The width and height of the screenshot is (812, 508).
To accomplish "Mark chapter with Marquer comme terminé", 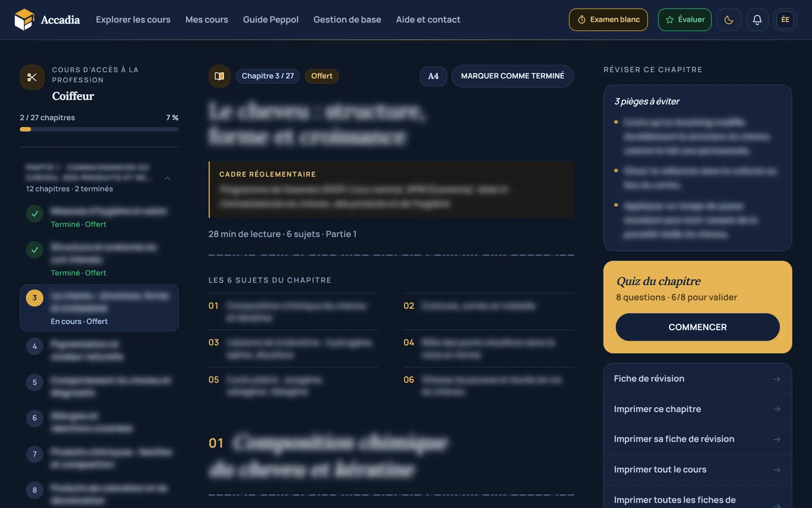I will click(x=513, y=76).
